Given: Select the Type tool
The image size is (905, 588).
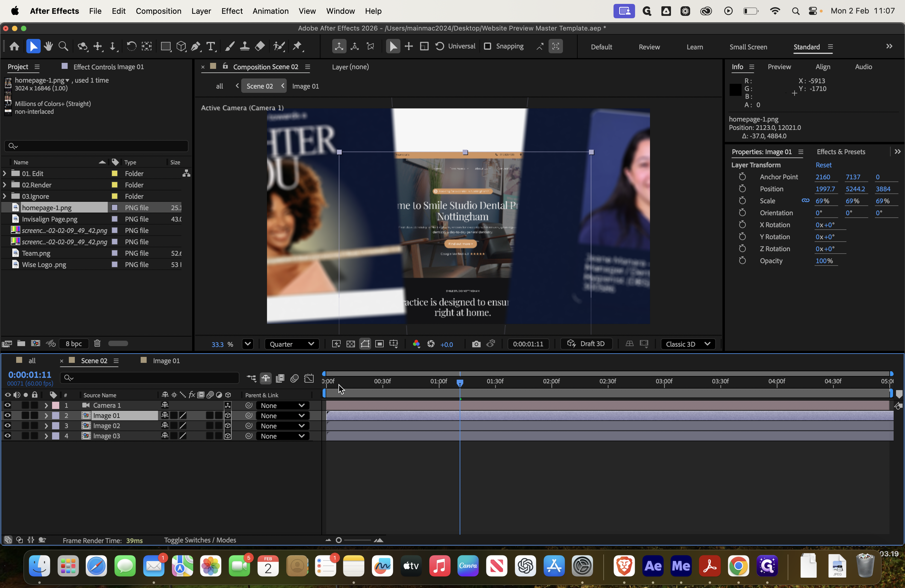Looking at the screenshot, I should point(211,46).
